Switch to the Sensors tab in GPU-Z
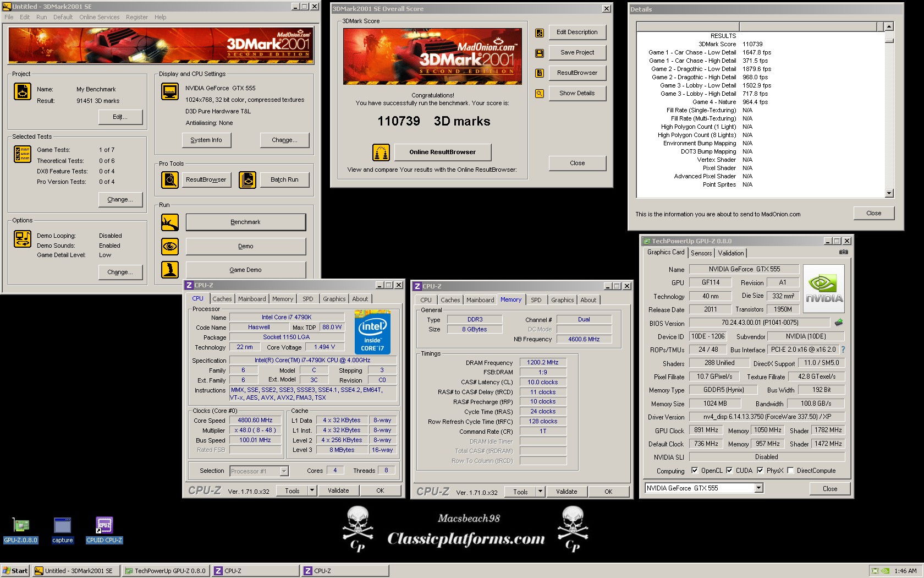 pos(701,253)
